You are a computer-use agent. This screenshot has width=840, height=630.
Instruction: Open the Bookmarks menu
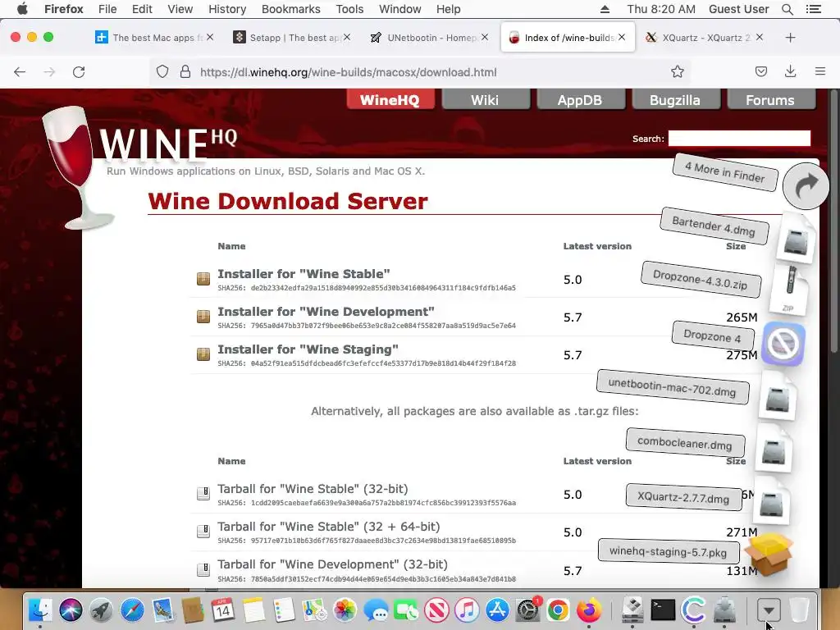tap(291, 9)
